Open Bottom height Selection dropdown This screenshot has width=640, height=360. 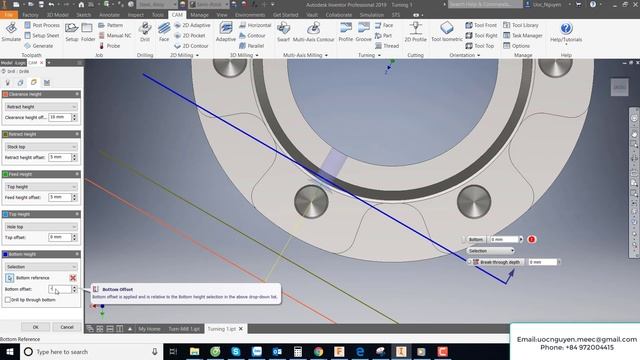tap(41, 267)
